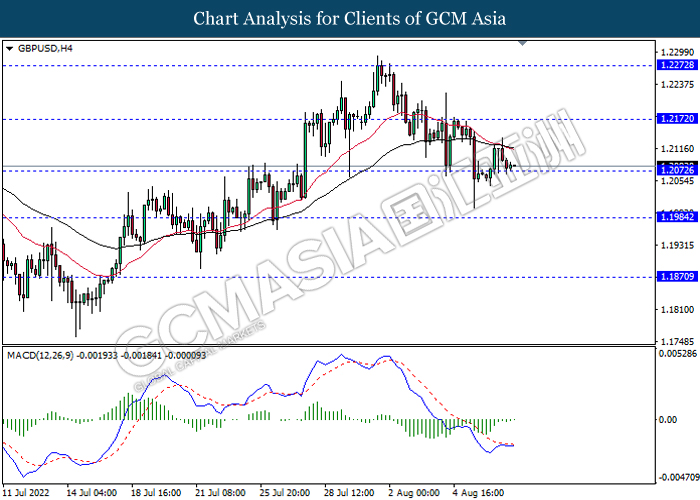Image resolution: width=700 pixels, height=500 pixels.
Task: Click the Chart Analysis for Clients title
Action: point(350,19)
